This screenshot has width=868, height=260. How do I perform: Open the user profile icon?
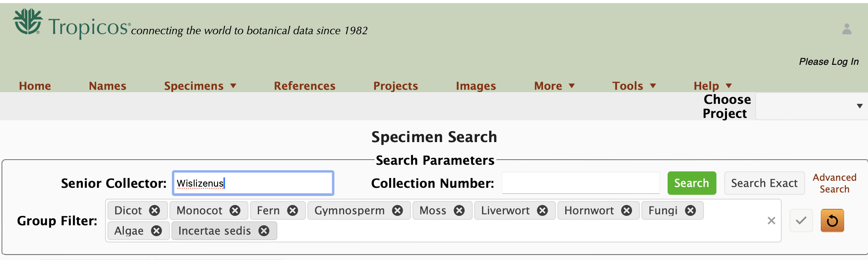(847, 29)
